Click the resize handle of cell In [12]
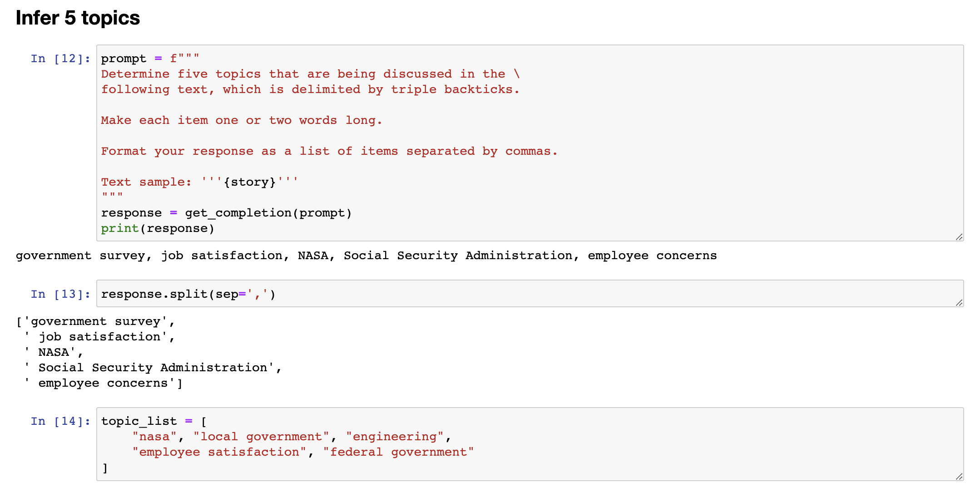 (959, 237)
